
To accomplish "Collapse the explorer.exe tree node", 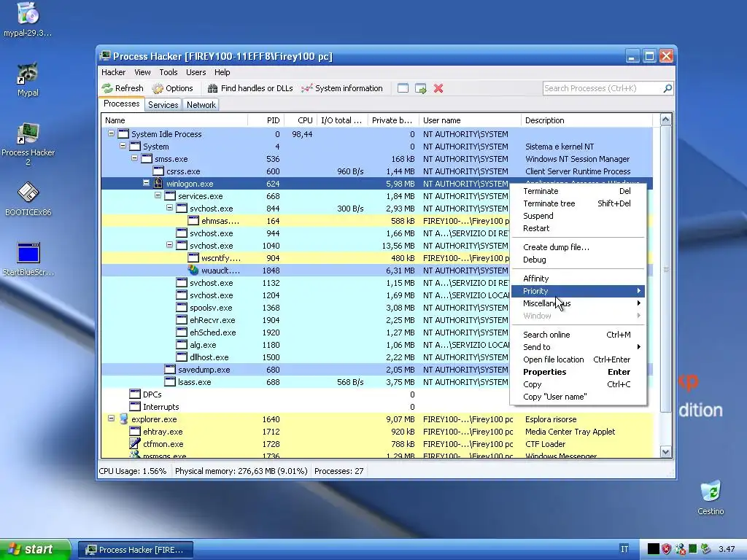I will coord(112,419).
